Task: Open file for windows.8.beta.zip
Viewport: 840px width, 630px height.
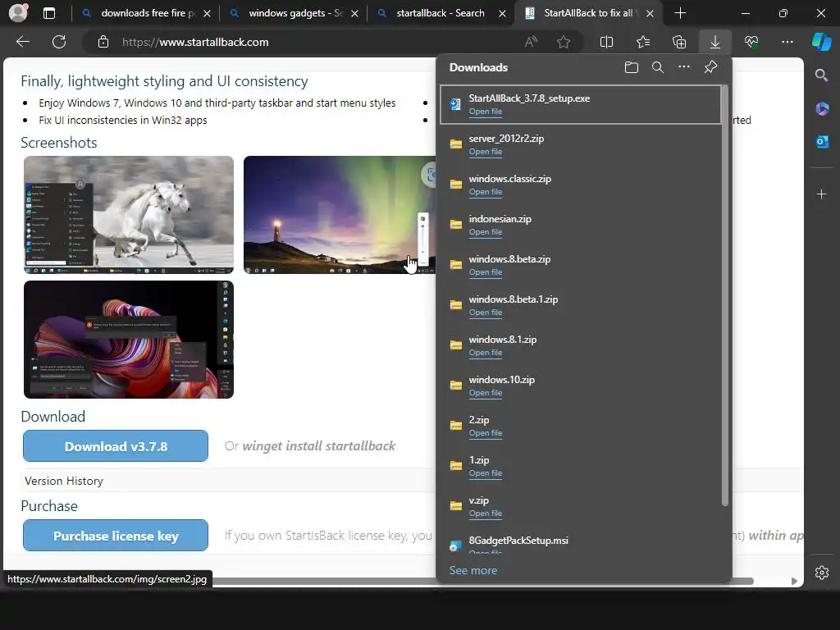Action: [x=486, y=272]
